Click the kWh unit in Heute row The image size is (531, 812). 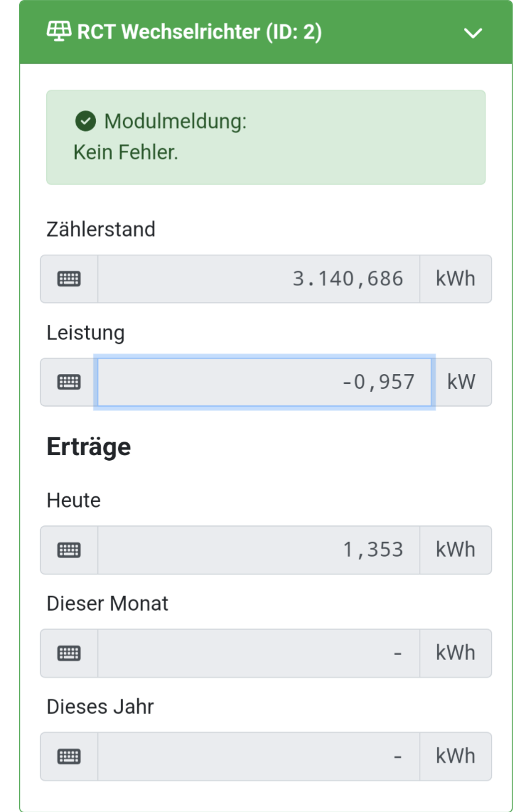point(455,550)
